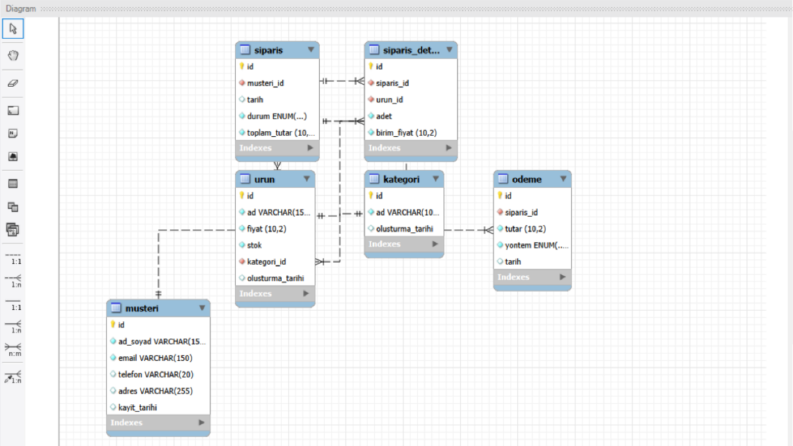Click the musteri table title
The height and width of the screenshot is (446, 793).
pyautogui.click(x=142, y=308)
